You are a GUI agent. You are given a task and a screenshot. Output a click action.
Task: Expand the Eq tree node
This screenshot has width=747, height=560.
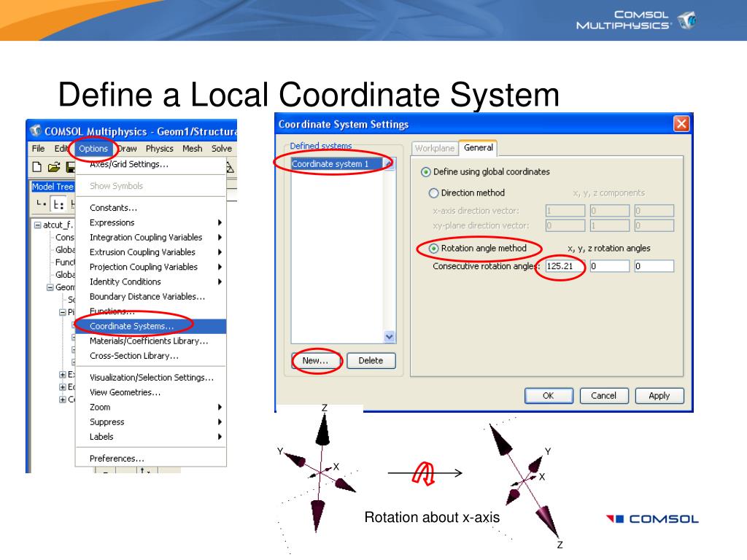tap(62, 386)
